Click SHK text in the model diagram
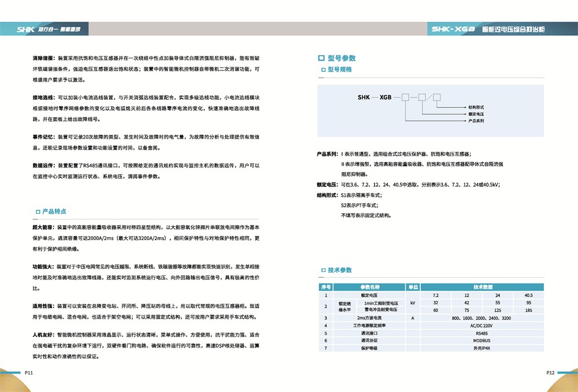The height and width of the screenshot is (392, 578). point(364,97)
